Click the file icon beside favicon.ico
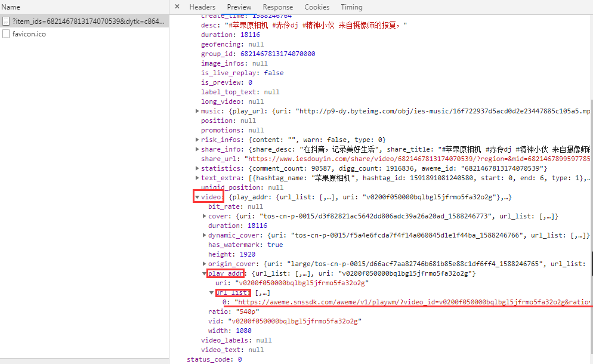593x364 pixels. pyautogui.click(x=6, y=34)
